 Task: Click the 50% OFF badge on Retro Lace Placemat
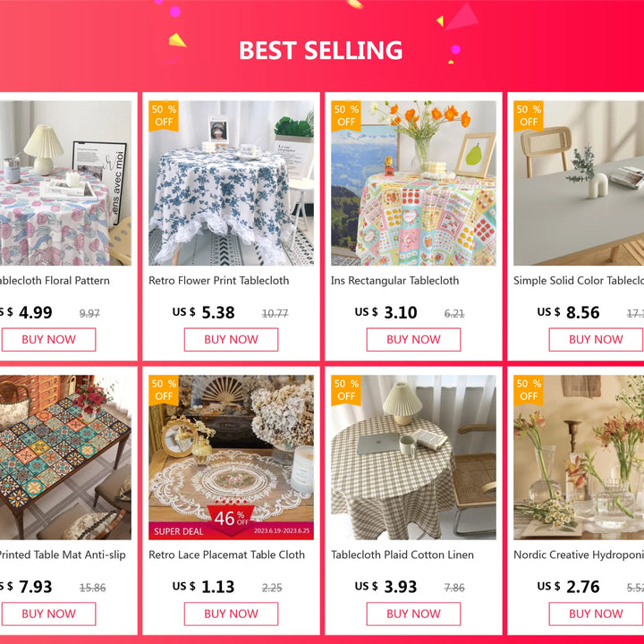(x=164, y=391)
